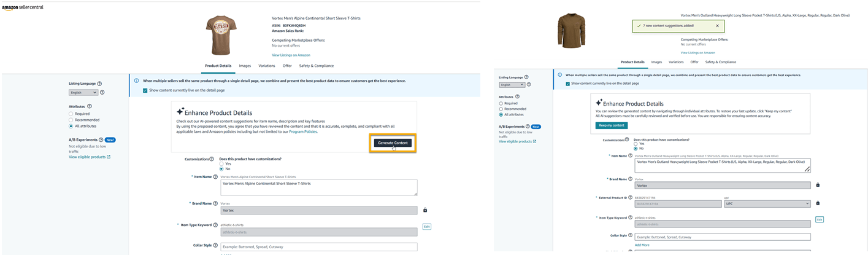This screenshot has width=868, height=255.
Task: Click Brand Name lock icon on Long Sleeve listing
Action: 818,185
